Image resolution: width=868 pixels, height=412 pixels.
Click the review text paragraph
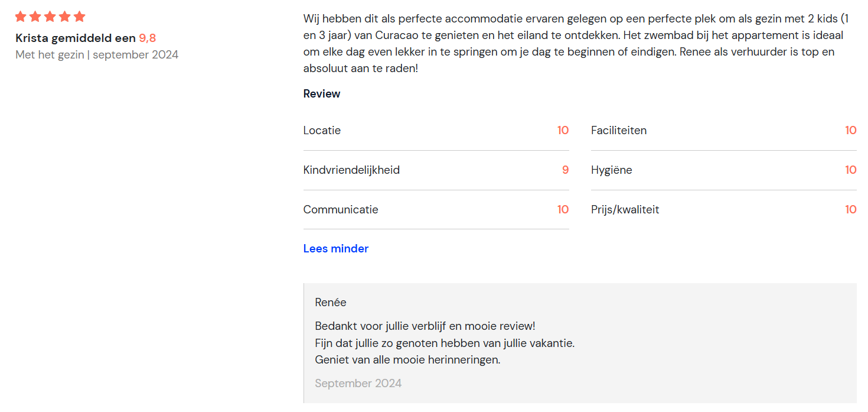[x=576, y=44]
